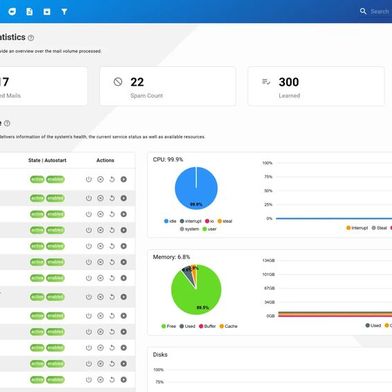This screenshot has height=392, width=392.
Task: Toggle the 'Free' legend entry in Memory chart
Action: [169, 326]
